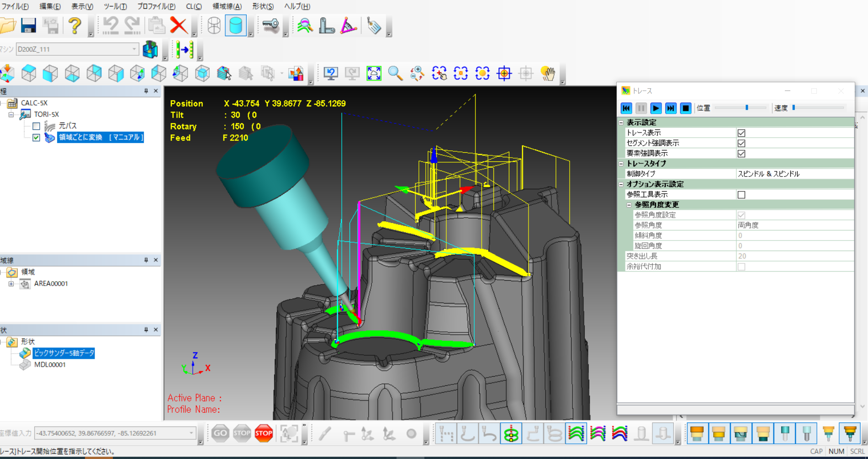The width and height of the screenshot is (868, 459).
Task: Toggle the 参照角度設定 checkbox
Action: click(741, 215)
